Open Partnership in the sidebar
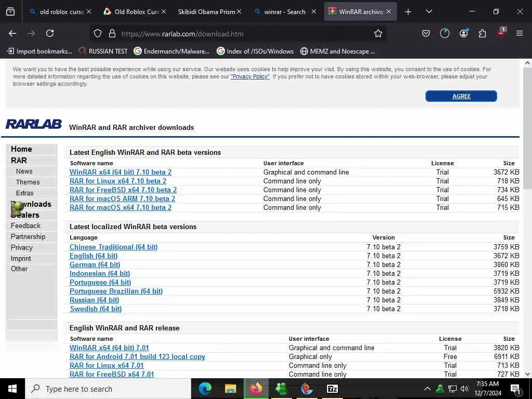 point(28,236)
